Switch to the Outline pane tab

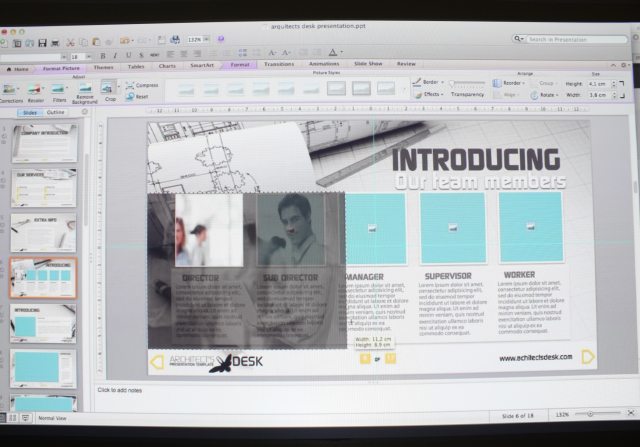click(x=56, y=112)
